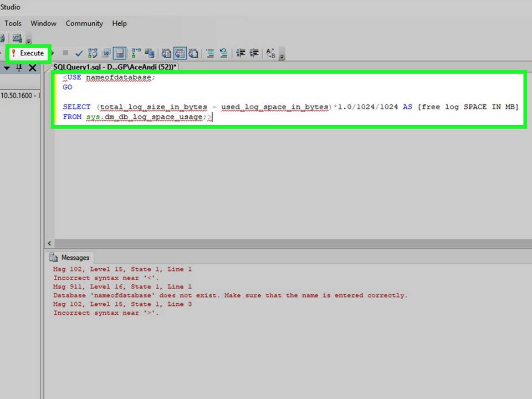The height and width of the screenshot is (399, 532).
Task: Display Estimated Execution Plan icon
Action: pyautogui.click(x=93, y=53)
